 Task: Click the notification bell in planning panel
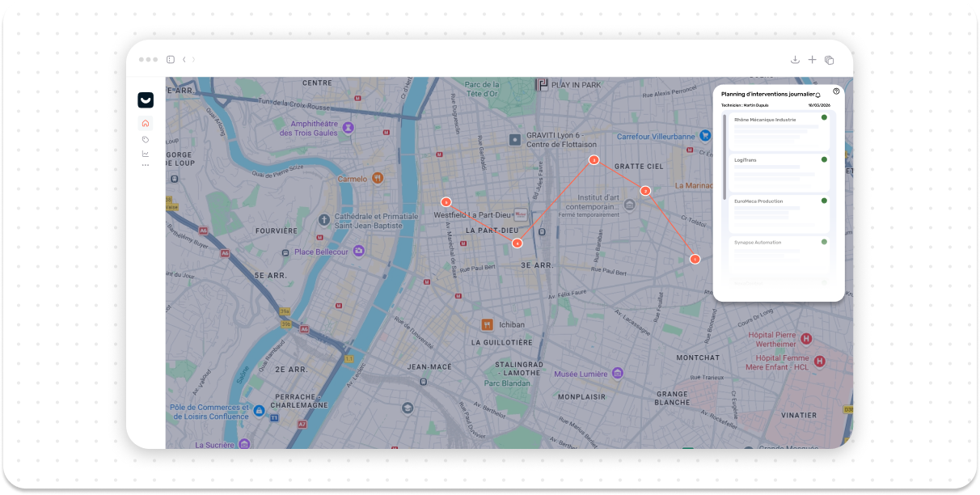click(818, 95)
